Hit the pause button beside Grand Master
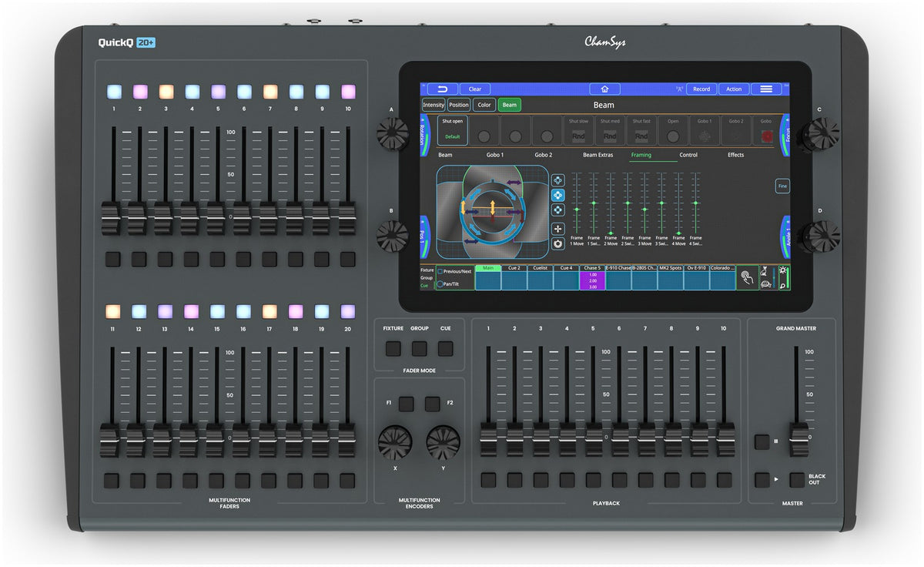This screenshot has width=924, height=567. coord(762,442)
